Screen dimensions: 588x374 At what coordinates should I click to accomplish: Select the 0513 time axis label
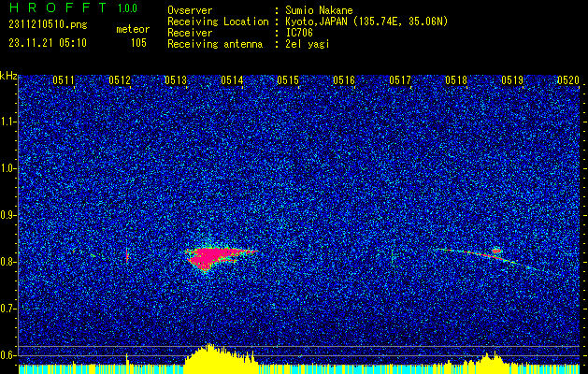click(x=176, y=80)
